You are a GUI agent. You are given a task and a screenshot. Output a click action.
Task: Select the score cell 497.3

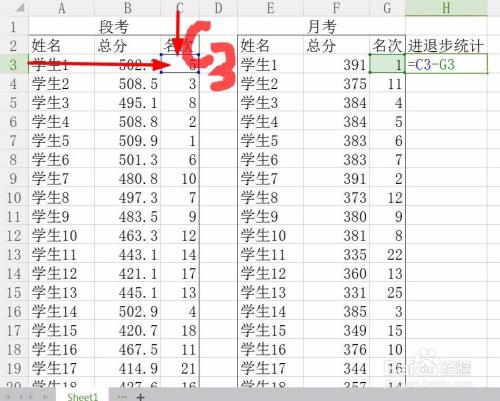(x=127, y=197)
